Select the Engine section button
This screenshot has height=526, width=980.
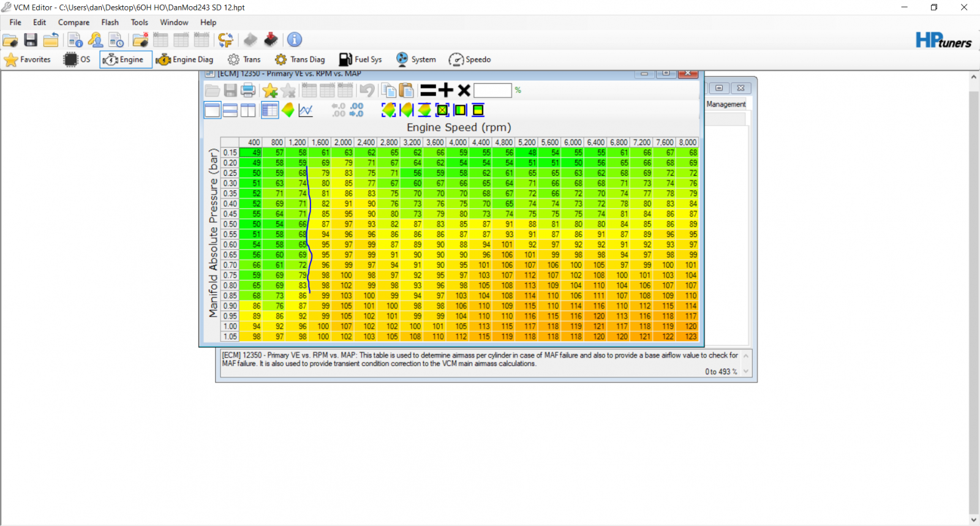click(126, 59)
